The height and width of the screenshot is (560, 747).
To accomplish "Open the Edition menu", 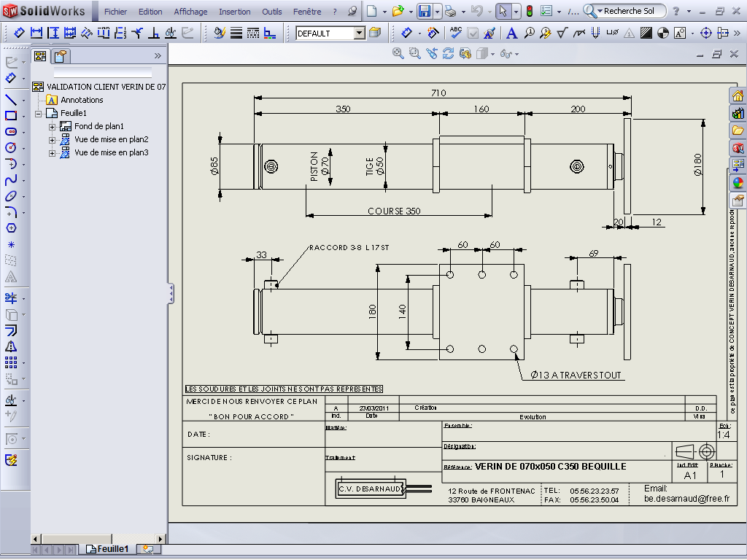I will [x=150, y=12].
